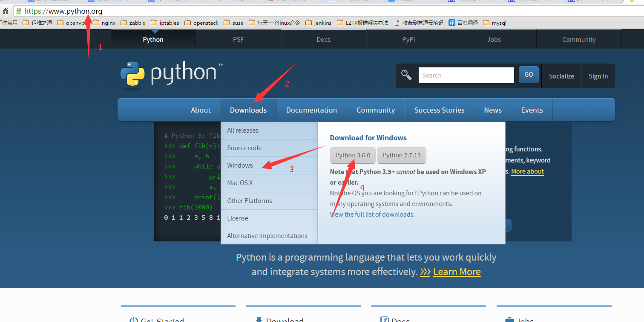Switch to the Community top tab
The height and width of the screenshot is (322, 644).
pos(579,39)
